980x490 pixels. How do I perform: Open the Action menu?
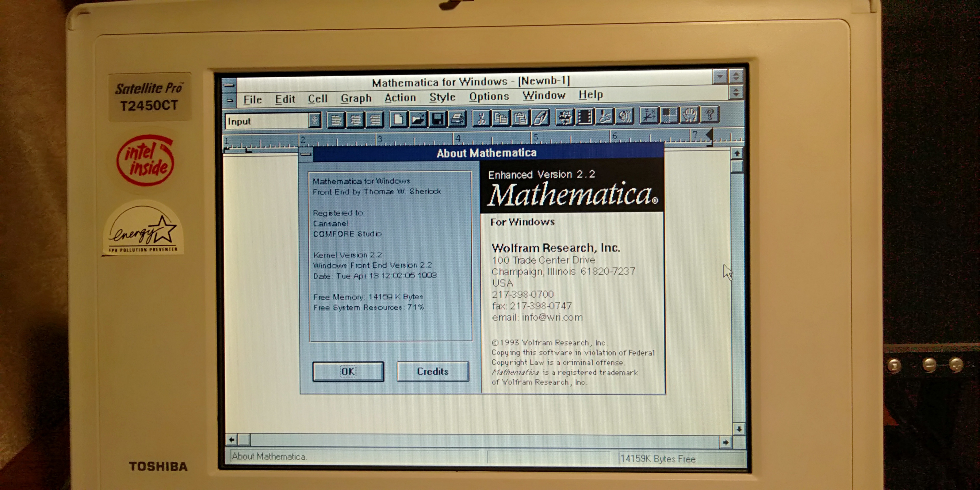[x=400, y=97]
